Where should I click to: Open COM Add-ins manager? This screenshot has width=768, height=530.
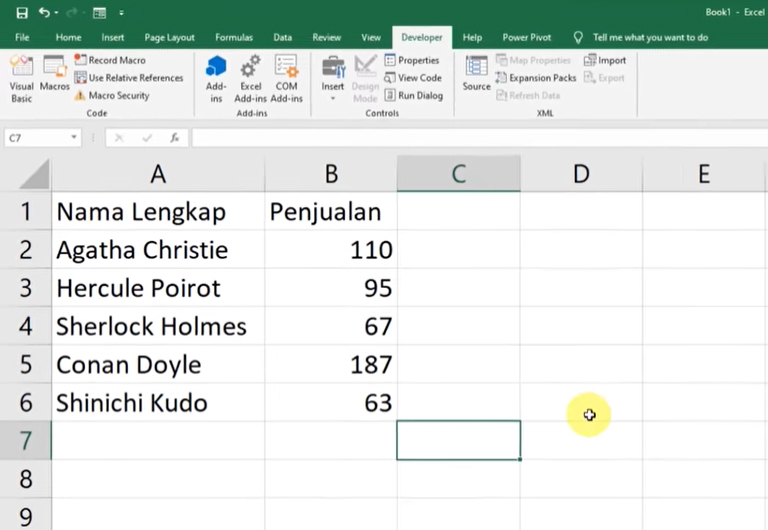coord(286,78)
